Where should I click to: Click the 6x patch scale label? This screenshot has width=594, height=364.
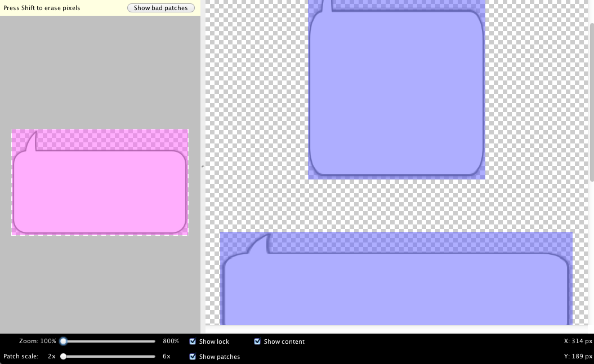(166, 356)
